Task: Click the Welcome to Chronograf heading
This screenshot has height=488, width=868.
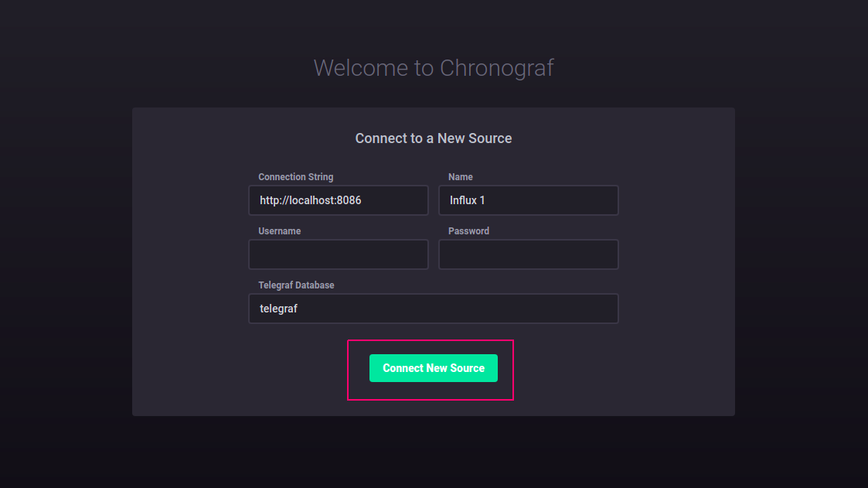Action: [434, 68]
